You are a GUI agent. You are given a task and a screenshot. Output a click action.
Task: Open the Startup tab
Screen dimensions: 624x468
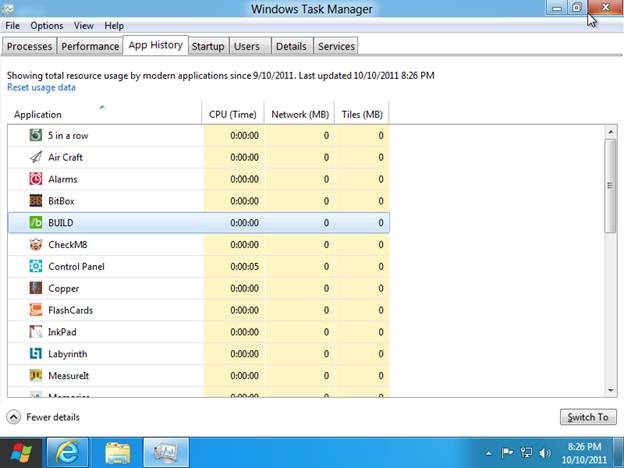click(x=208, y=46)
